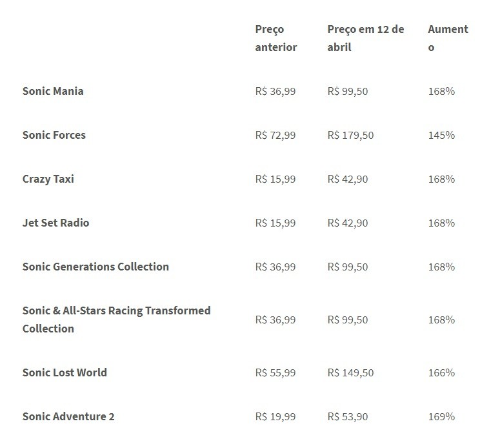Select the Jet Set Radio title

pos(55,223)
